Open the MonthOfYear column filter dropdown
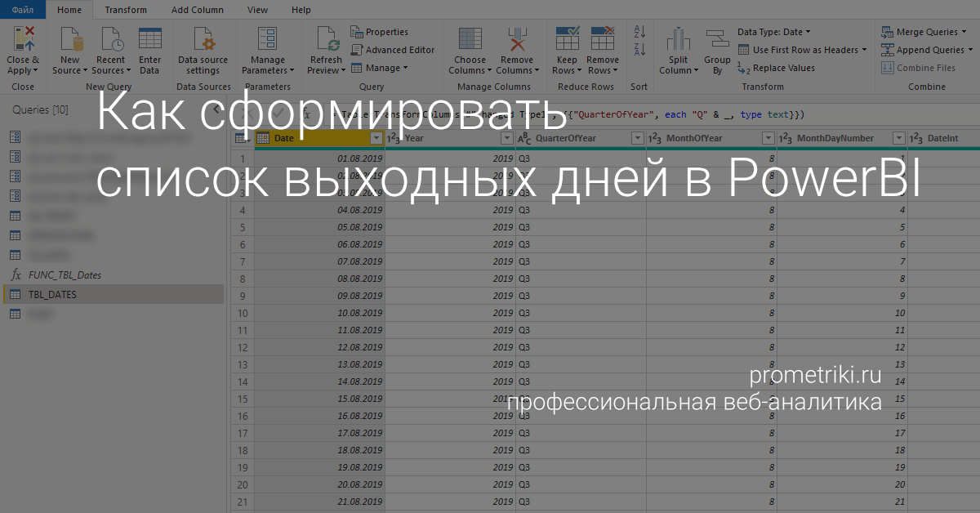 click(x=768, y=138)
